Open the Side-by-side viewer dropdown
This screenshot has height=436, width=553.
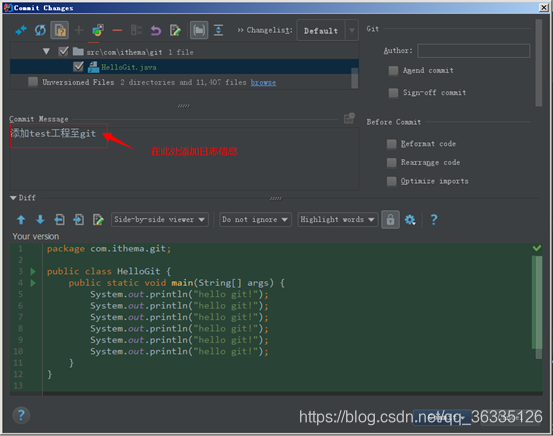160,219
